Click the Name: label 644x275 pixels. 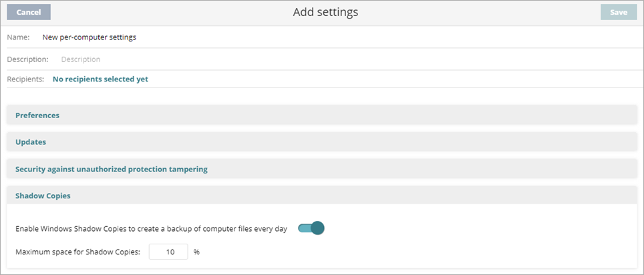pos(18,37)
